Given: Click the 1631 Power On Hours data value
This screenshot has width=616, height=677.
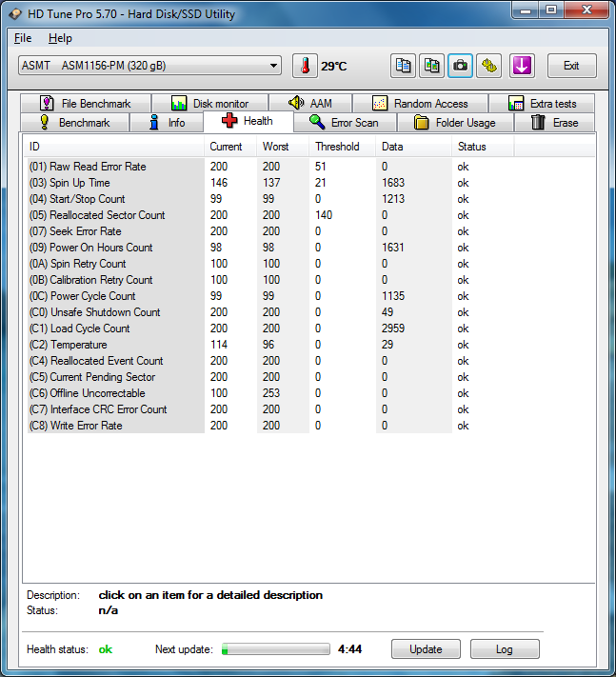Looking at the screenshot, I should pyautogui.click(x=393, y=248).
